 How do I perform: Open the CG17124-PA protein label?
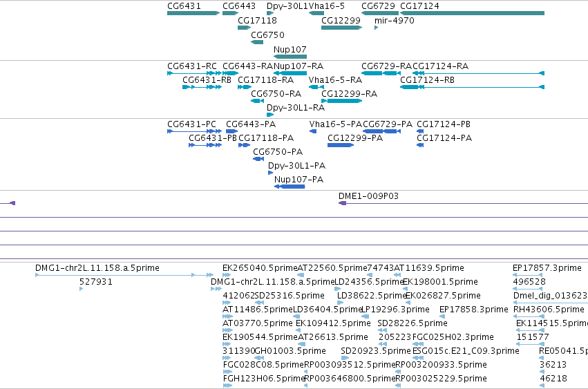(444, 138)
